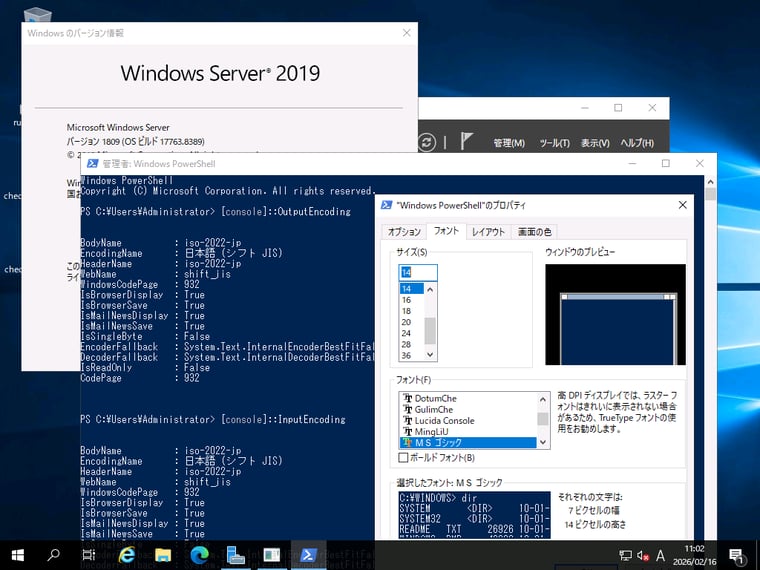
Task: Click the Recycle Bin desktop icon
Action: 37,14
